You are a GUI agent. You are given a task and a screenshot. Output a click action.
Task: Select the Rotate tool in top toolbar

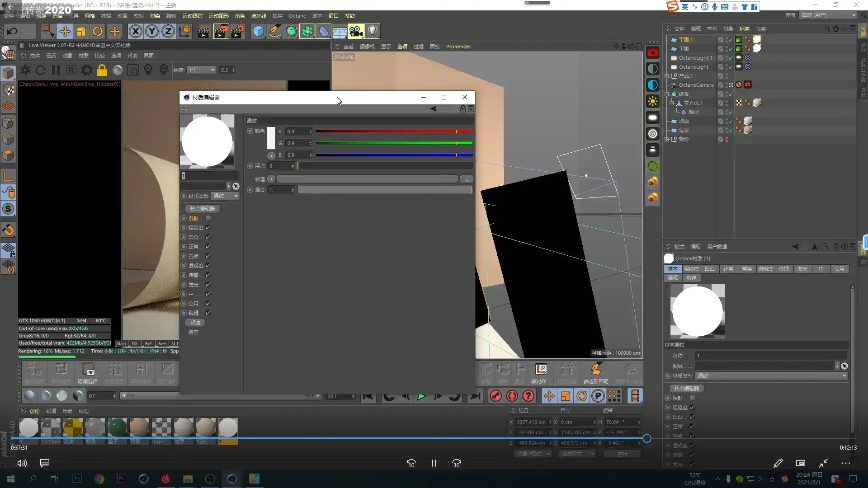pyautogui.click(x=98, y=31)
